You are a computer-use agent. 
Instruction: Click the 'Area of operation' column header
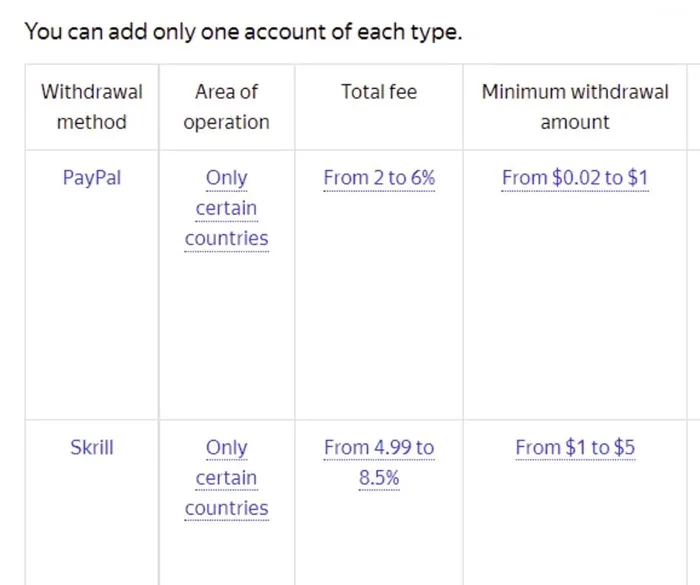226,107
